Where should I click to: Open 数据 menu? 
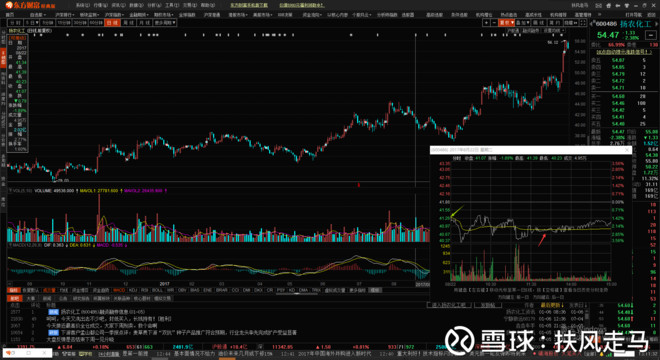tap(136, 5)
